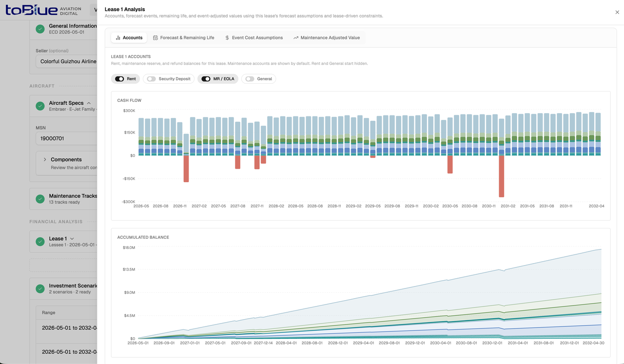Click the 'CASH FLOW' chart heading
This screenshot has width=624, height=364.
129,100
